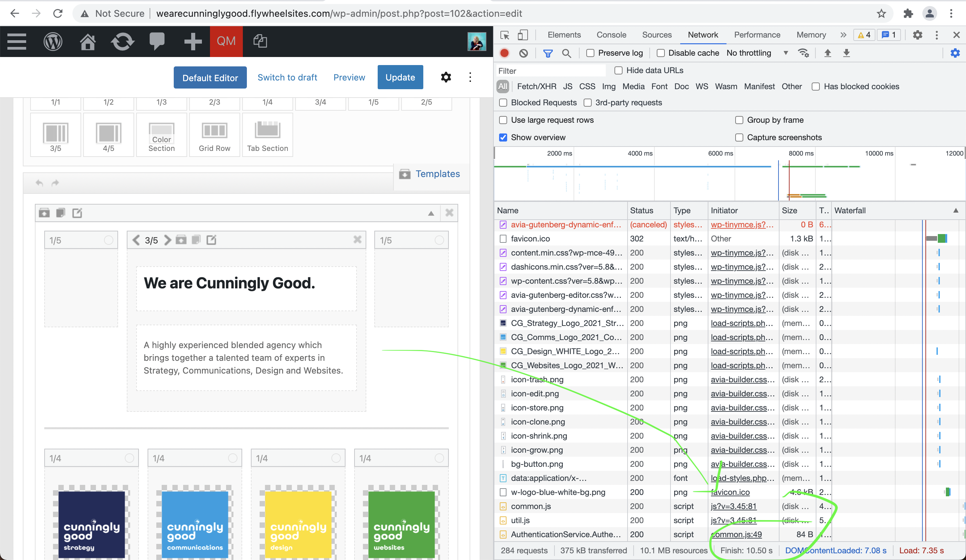966x560 pixels.
Task: Switch to Performance tab
Action: (x=757, y=35)
